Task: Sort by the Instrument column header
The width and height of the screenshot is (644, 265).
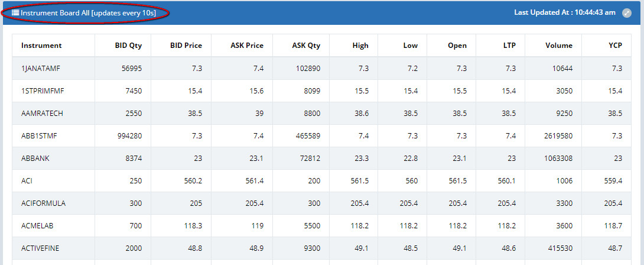Action: tap(41, 46)
